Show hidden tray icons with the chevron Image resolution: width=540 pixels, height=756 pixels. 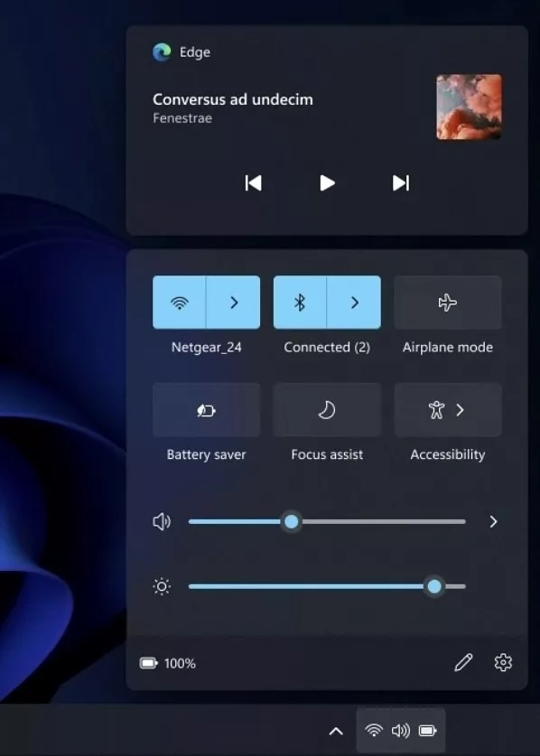(x=336, y=731)
